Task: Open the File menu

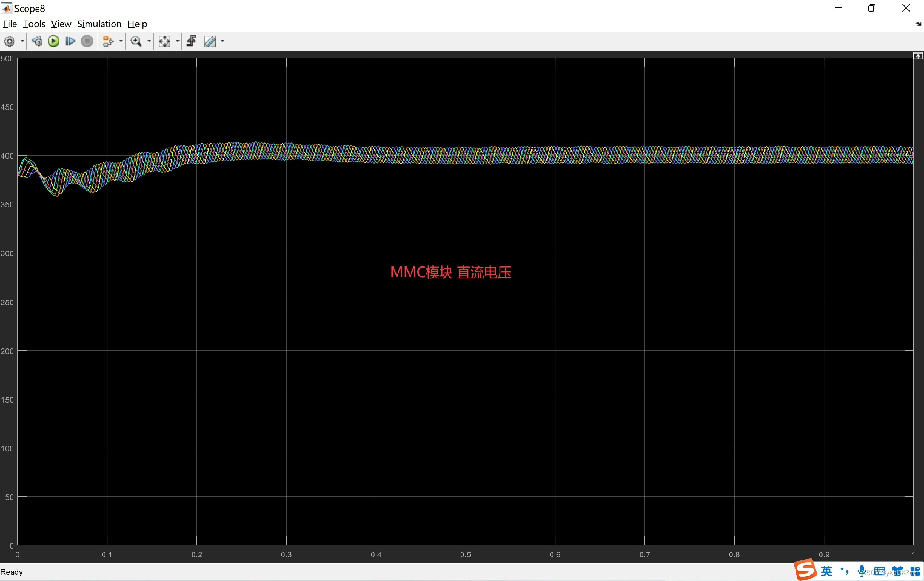Action: (10, 24)
